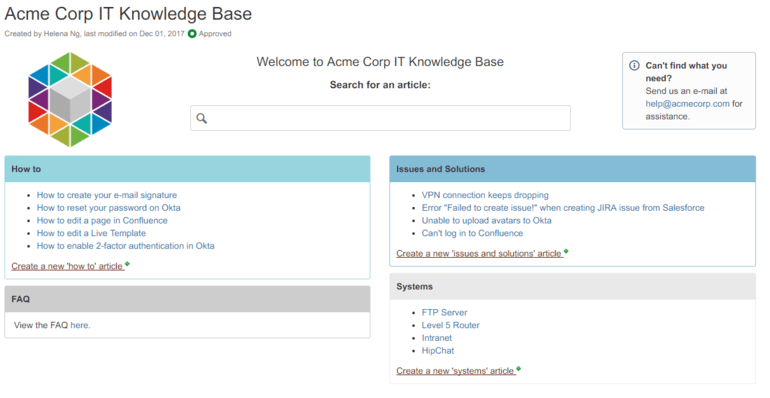The width and height of the screenshot is (770, 398).
Task: Click the article search input field
Action: 380,118
